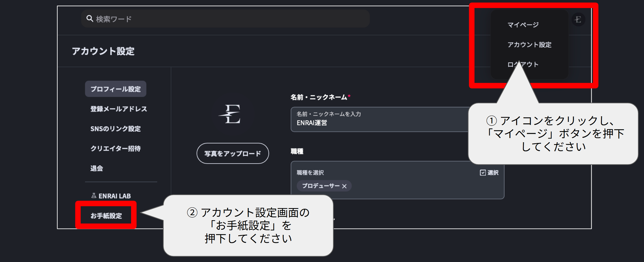Click the ENRAI LAB flask icon
The height and width of the screenshot is (262, 644).
click(x=94, y=196)
